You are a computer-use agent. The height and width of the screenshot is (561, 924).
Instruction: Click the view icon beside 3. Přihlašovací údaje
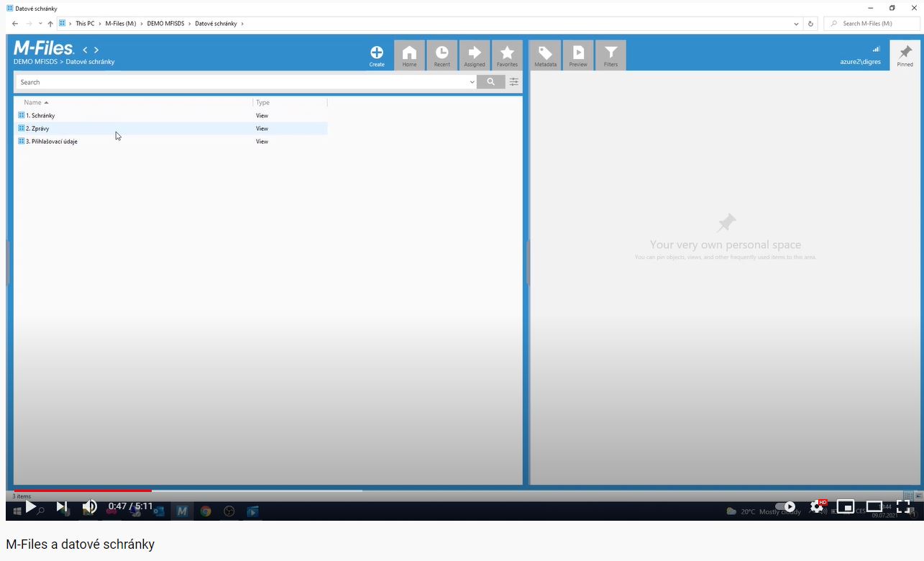pyautogui.click(x=22, y=141)
